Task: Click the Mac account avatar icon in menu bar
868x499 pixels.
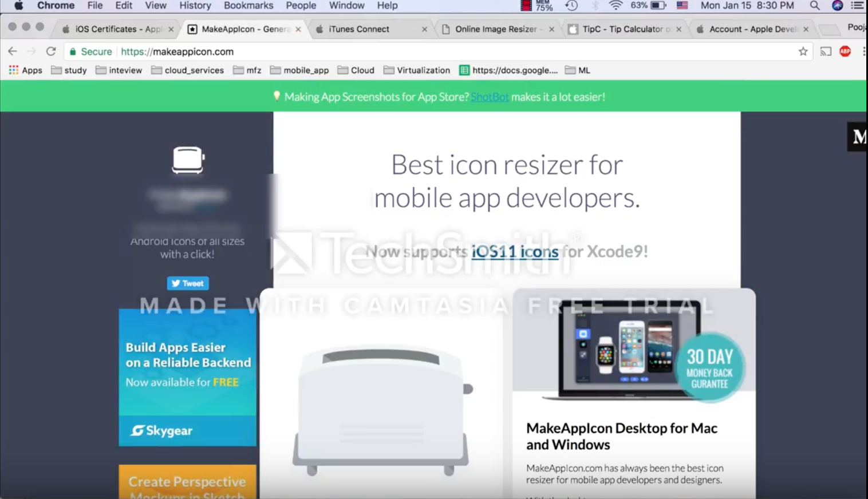Action: [x=837, y=6]
